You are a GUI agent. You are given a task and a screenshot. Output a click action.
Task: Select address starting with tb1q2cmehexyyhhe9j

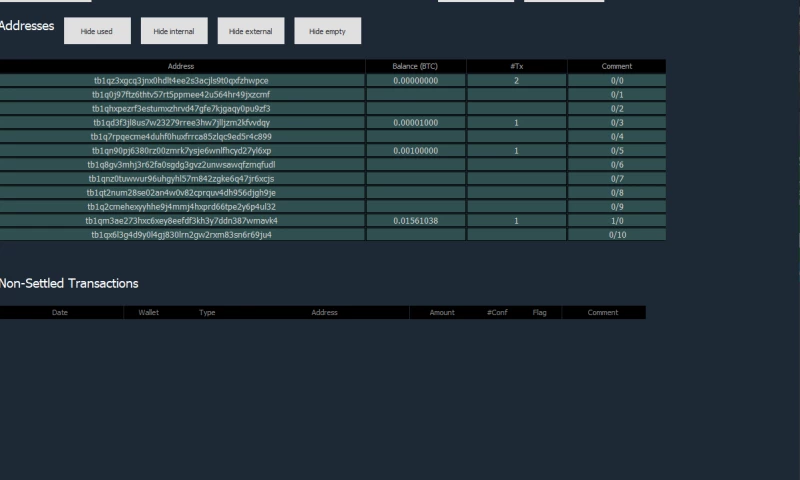click(181, 207)
